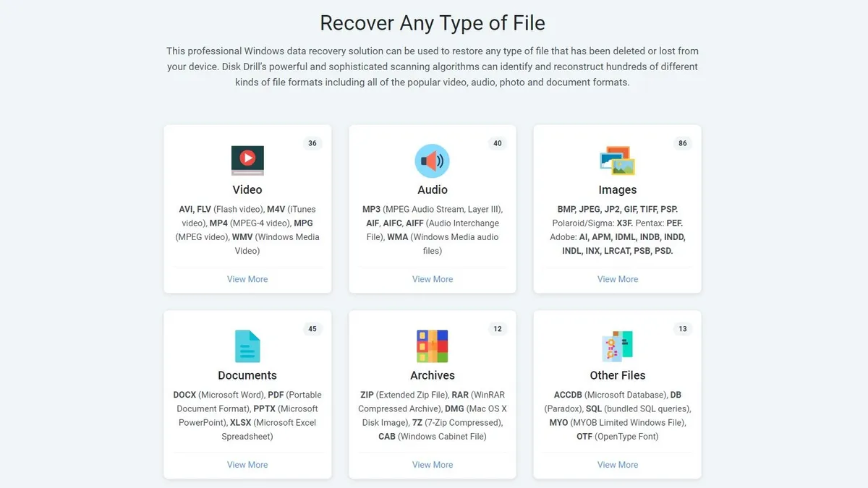Click the MP3 MPEG Audio Stream text
The height and width of the screenshot is (488, 868).
(x=433, y=210)
